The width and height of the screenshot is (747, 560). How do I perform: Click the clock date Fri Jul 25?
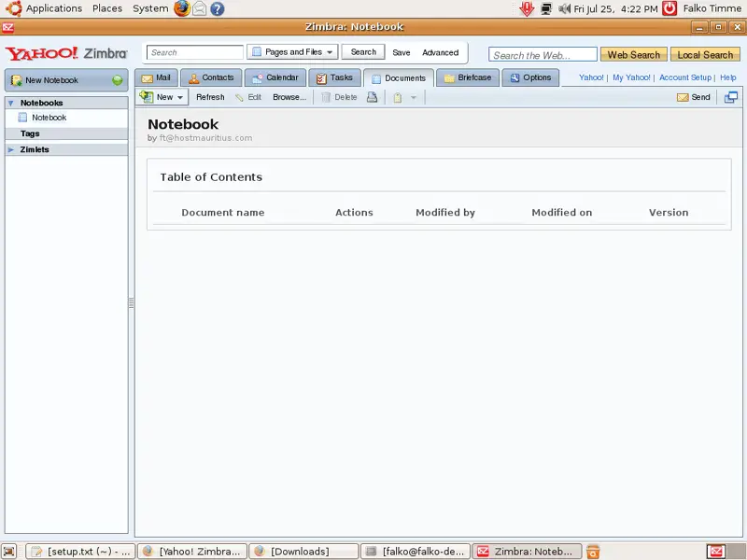coord(615,8)
